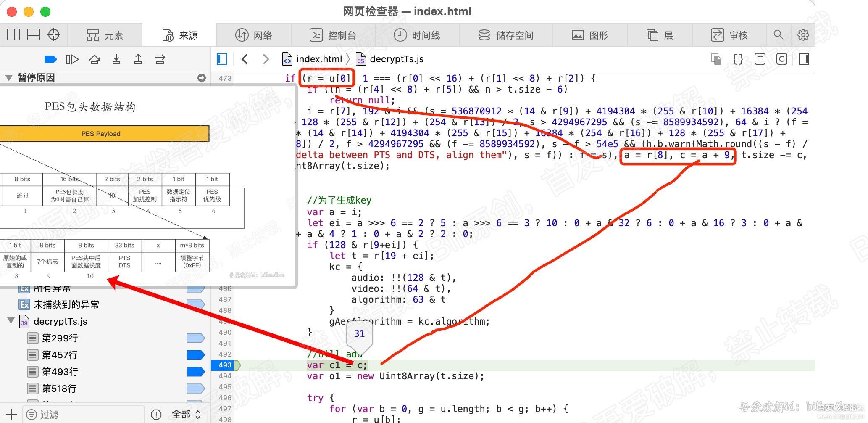Click the copy resource icon
Viewport: 868px width, 423px height.
click(x=716, y=59)
